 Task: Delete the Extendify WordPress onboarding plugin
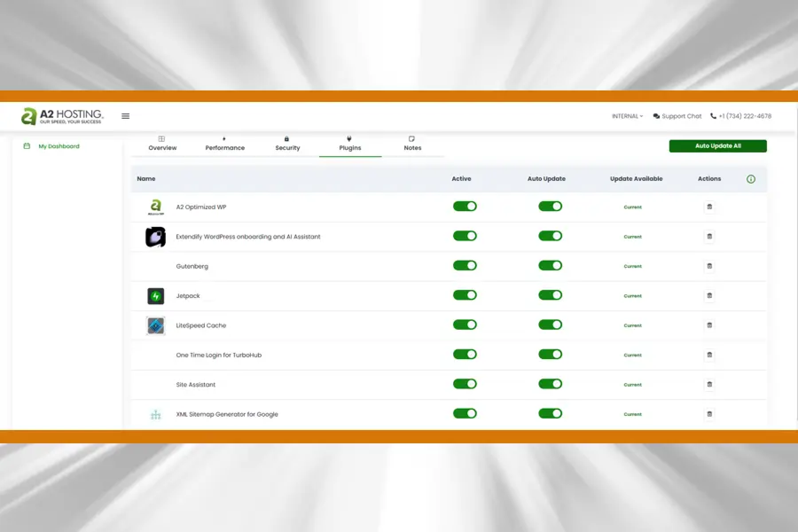(x=709, y=237)
